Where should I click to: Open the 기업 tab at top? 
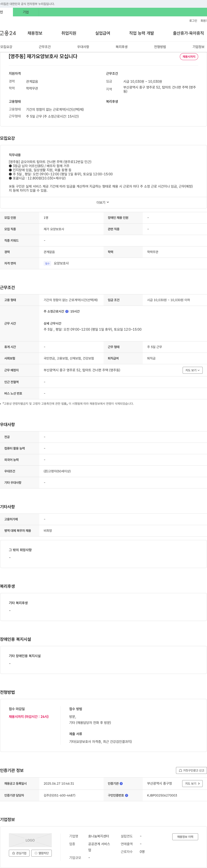point(26,12)
